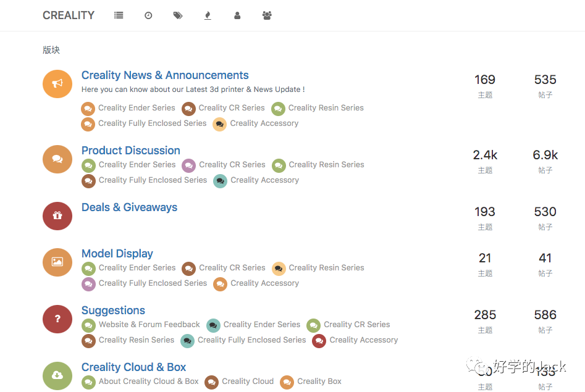The height and width of the screenshot is (392, 585).
Task: Click the popular flame icon
Action: (208, 15)
